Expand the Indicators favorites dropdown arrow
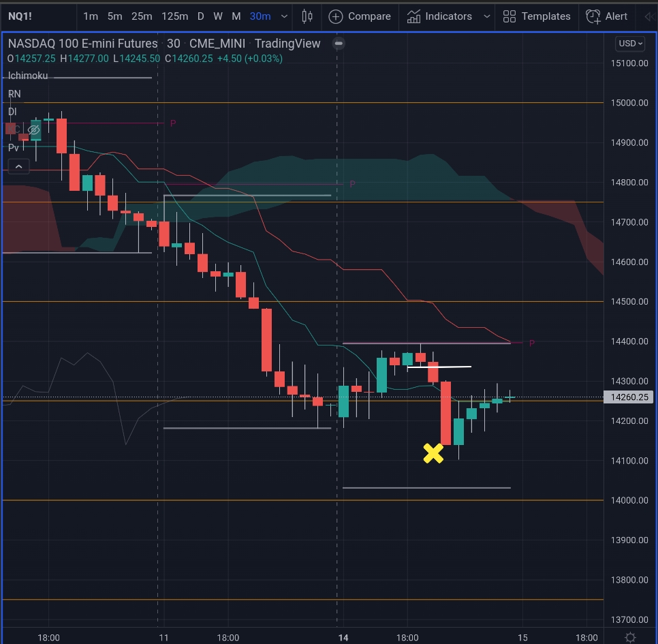 (x=487, y=16)
